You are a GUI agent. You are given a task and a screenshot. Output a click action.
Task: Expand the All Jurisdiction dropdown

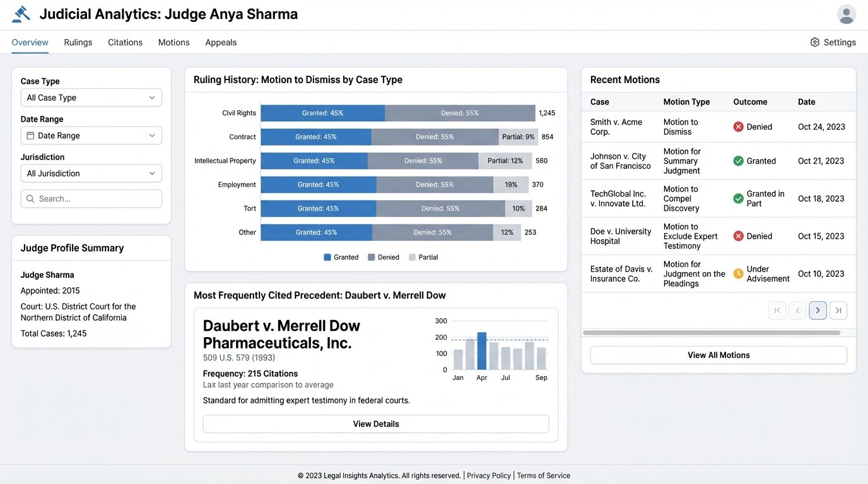[91, 173]
